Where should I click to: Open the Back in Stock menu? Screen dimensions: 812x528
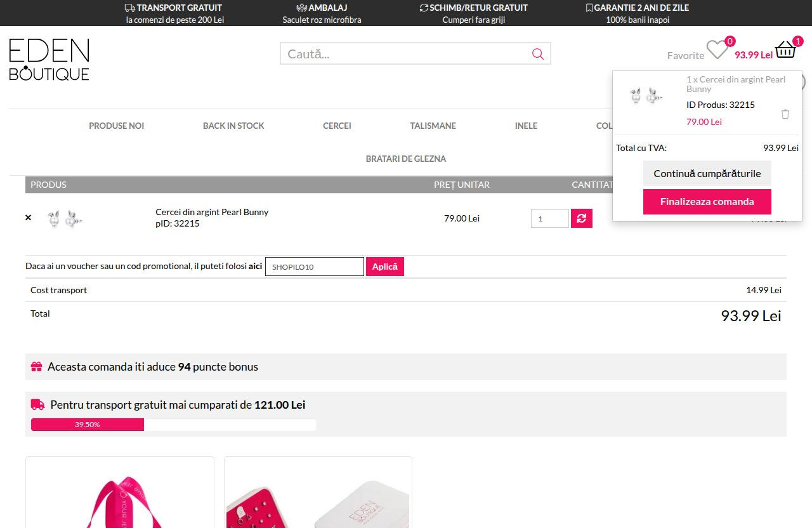(233, 126)
